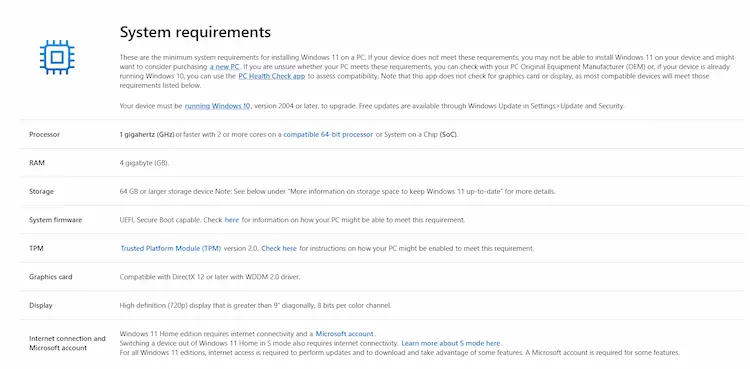
Task: Select the Display row label
Action: [x=41, y=306]
